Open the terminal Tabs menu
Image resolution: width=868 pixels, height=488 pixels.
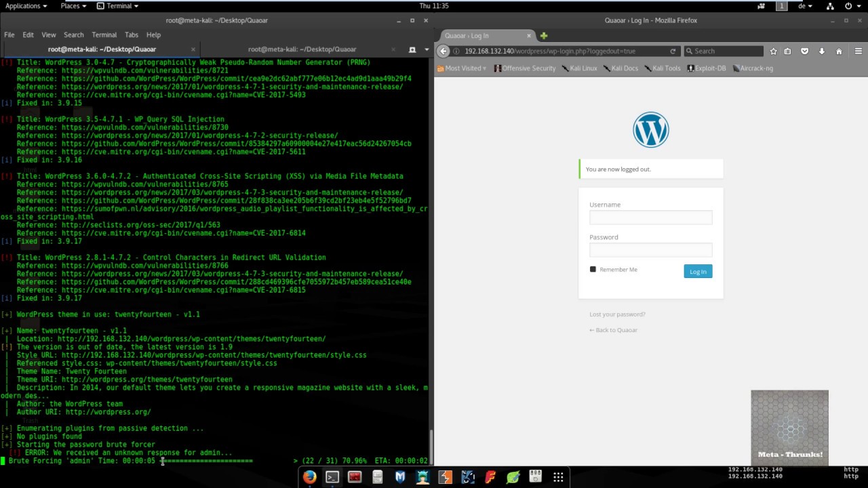pos(132,35)
